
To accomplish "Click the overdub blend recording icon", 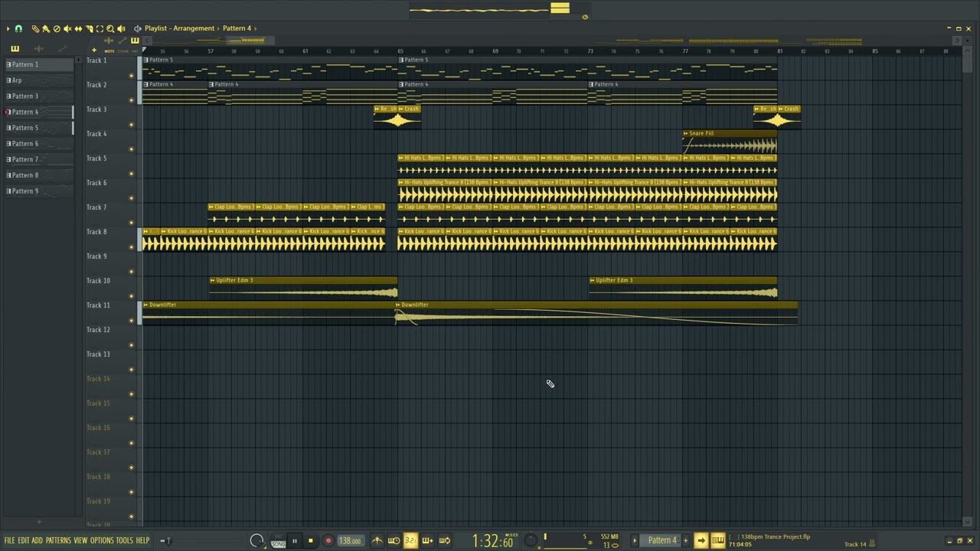I will [427, 540].
